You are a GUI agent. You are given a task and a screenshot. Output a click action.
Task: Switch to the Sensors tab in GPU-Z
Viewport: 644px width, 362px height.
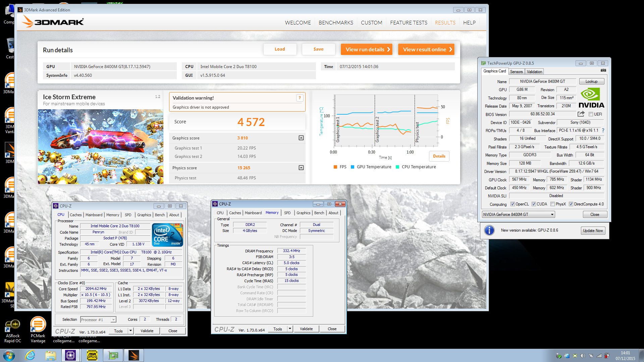[516, 72]
